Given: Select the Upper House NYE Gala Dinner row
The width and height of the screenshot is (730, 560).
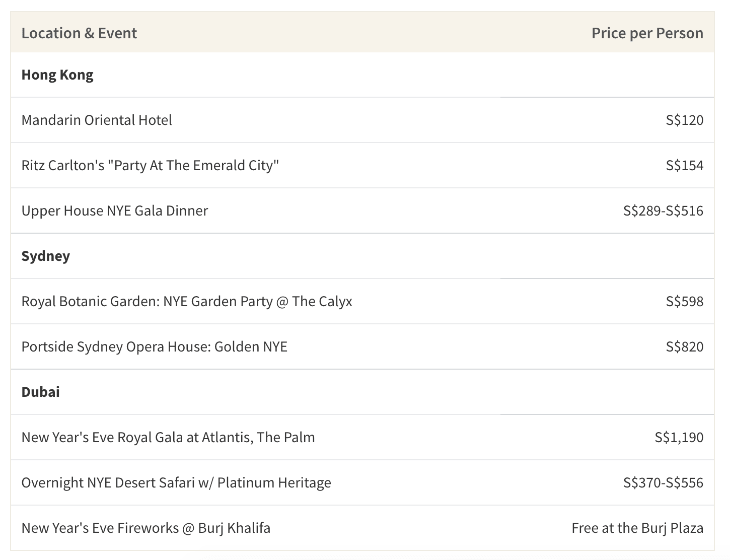Looking at the screenshot, I should pos(115,211).
